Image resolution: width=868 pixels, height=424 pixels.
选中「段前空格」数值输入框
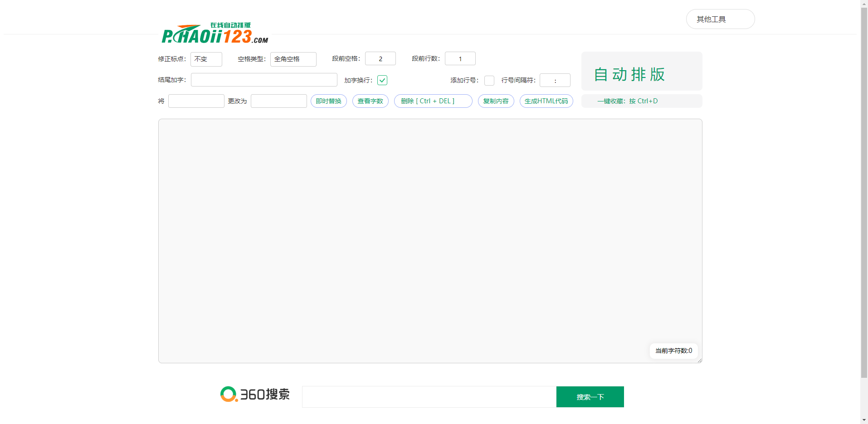tap(380, 58)
